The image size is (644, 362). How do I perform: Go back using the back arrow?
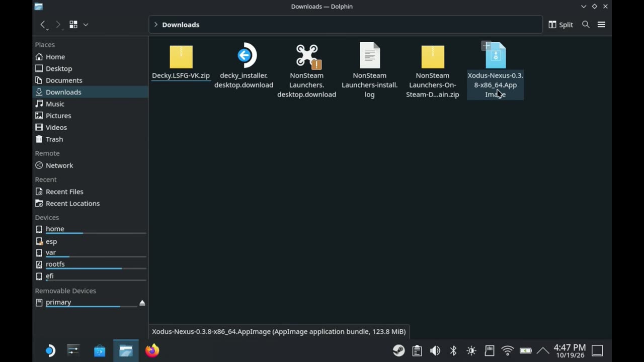click(43, 25)
